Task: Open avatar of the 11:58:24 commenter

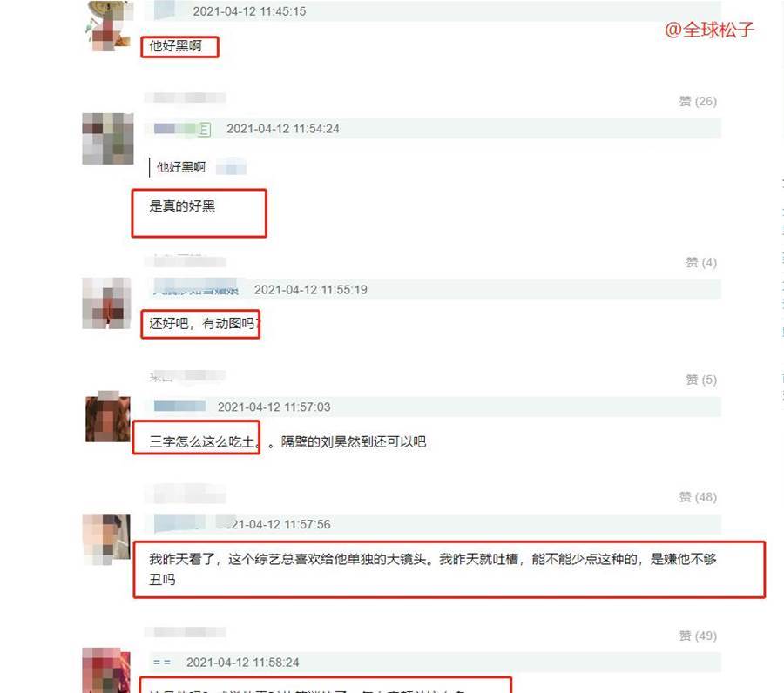Action: tap(106, 670)
